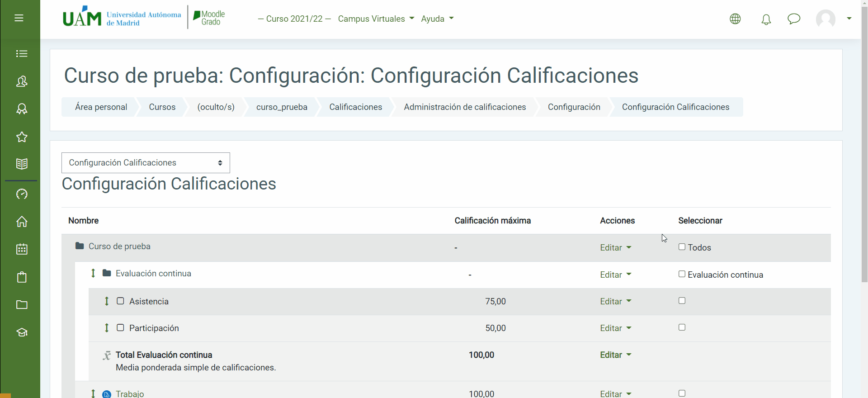
Task: Click the star icon in sidebar
Action: (x=22, y=137)
